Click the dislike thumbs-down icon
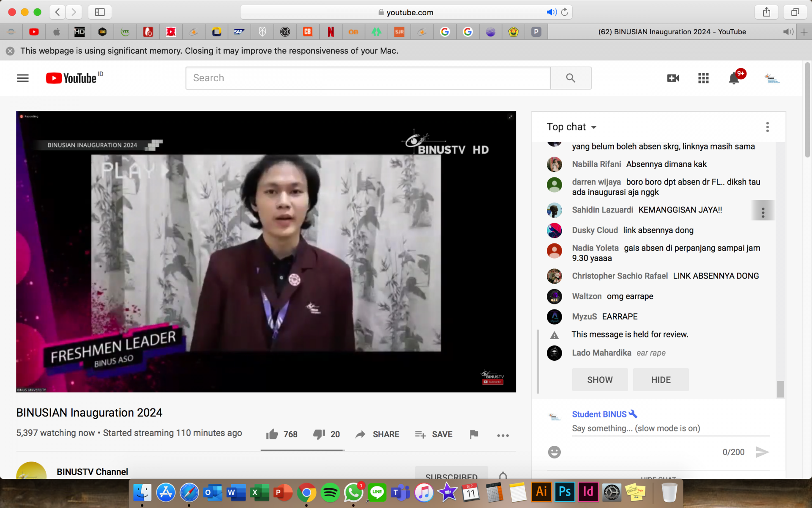Viewport: 812px width, 508px height. click(319, 434)
